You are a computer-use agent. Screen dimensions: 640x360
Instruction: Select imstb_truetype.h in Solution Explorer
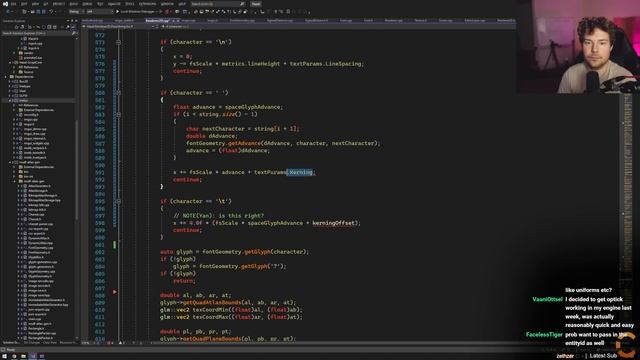(35, 158)
